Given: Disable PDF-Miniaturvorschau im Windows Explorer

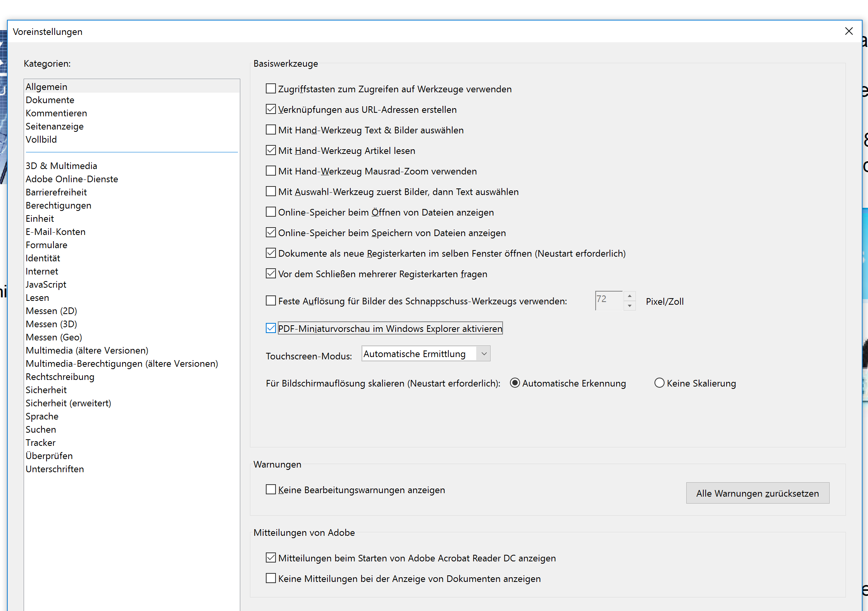Looking at the screenshot, I should click(271, 328).
